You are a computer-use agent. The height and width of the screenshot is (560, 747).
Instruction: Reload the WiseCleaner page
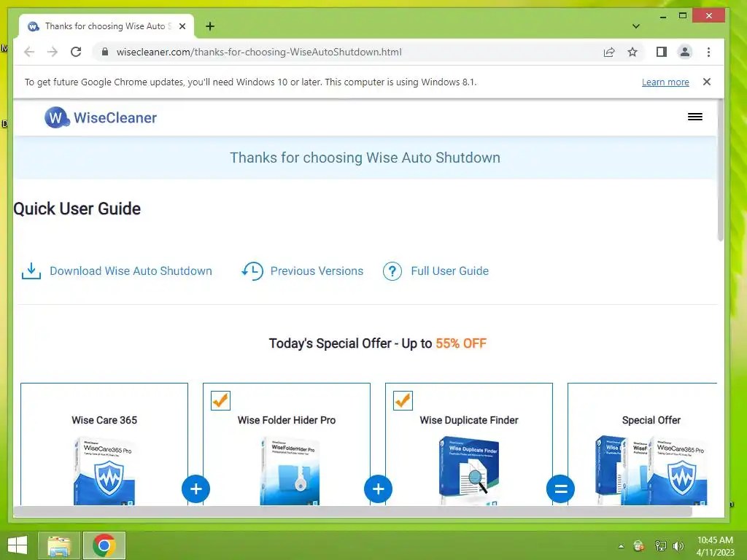pyautogui.click(x=76, y=52)
